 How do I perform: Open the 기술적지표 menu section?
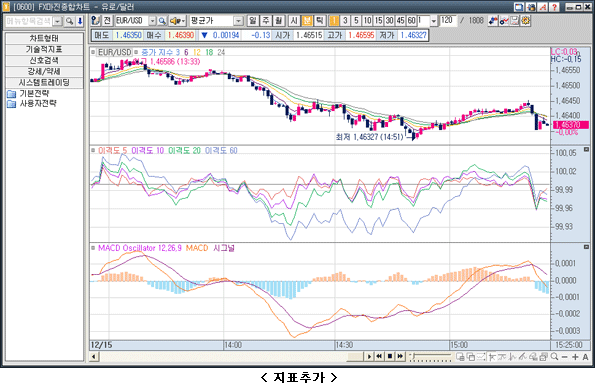44,49
